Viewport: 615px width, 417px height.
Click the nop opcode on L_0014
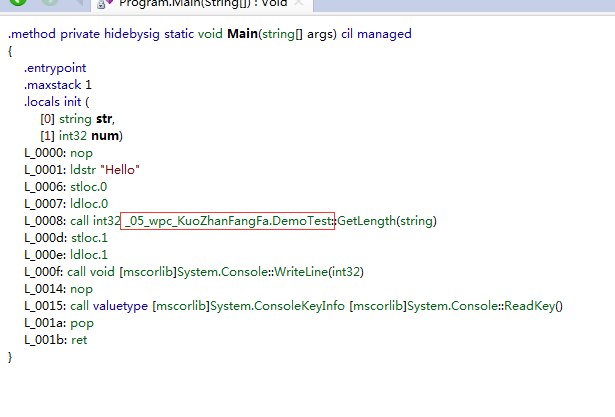click(82, 289)
